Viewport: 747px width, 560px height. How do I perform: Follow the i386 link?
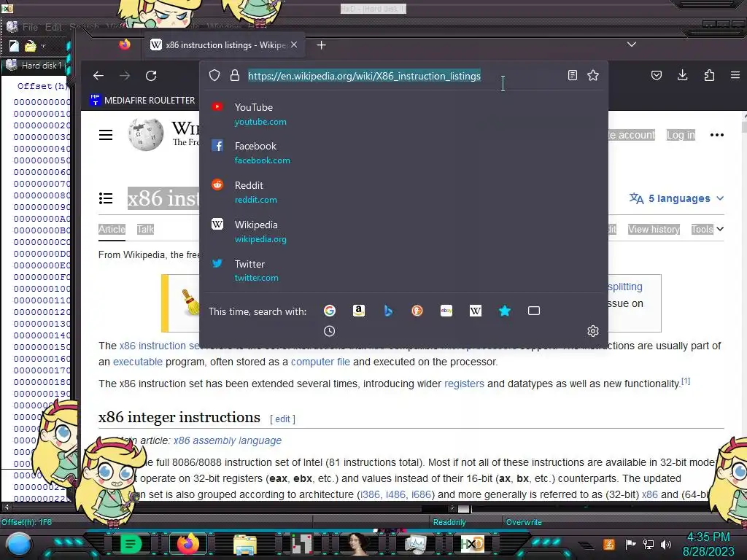(x=370, y=494)
